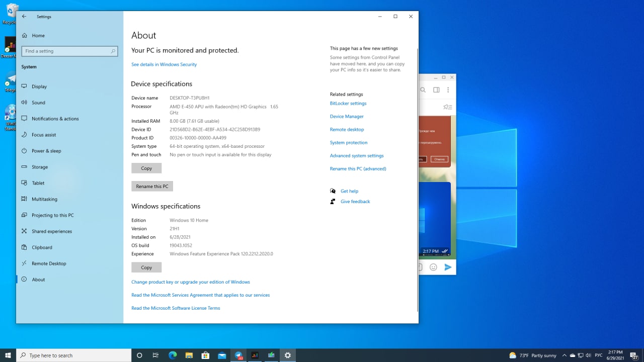Copy device specifications
The width and height of the screenshot is (644, 362).
(146, 168)
